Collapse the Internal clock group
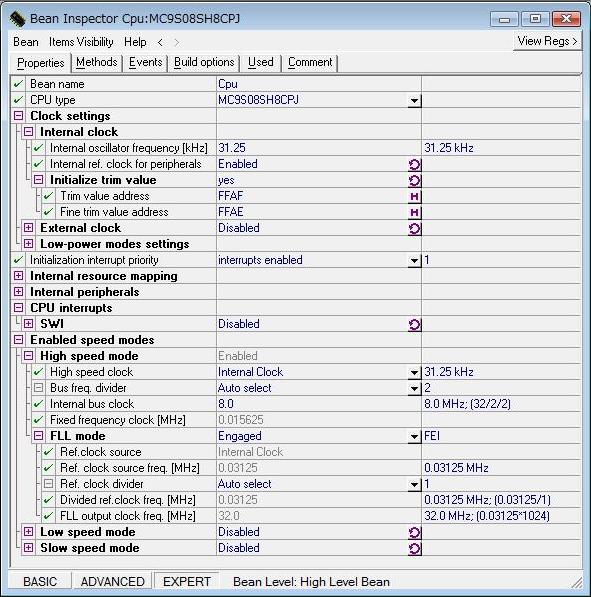Viewport: 591px width, 597px height. pyautogui.click(x=28, y=132)
